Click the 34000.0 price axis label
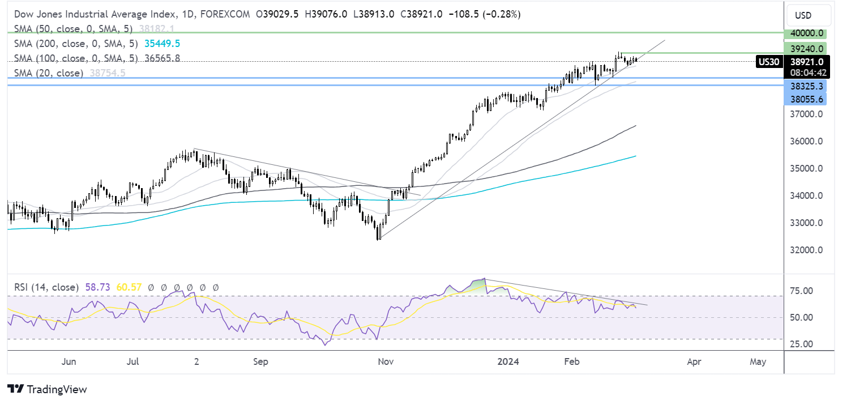868x400 pixels. [806, 195]
